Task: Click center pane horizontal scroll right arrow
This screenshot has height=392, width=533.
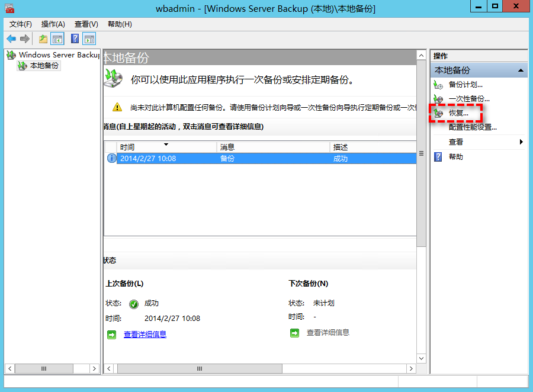Action: [411, 368]
